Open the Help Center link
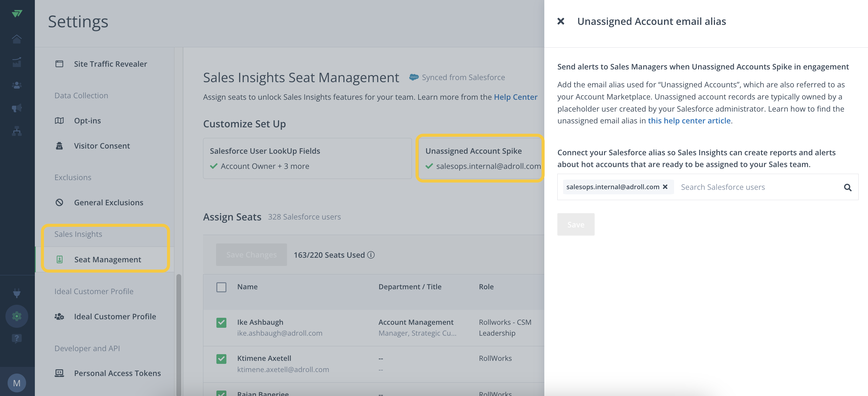The width and height of the screenshot is (868, 396). pos(516,97)
